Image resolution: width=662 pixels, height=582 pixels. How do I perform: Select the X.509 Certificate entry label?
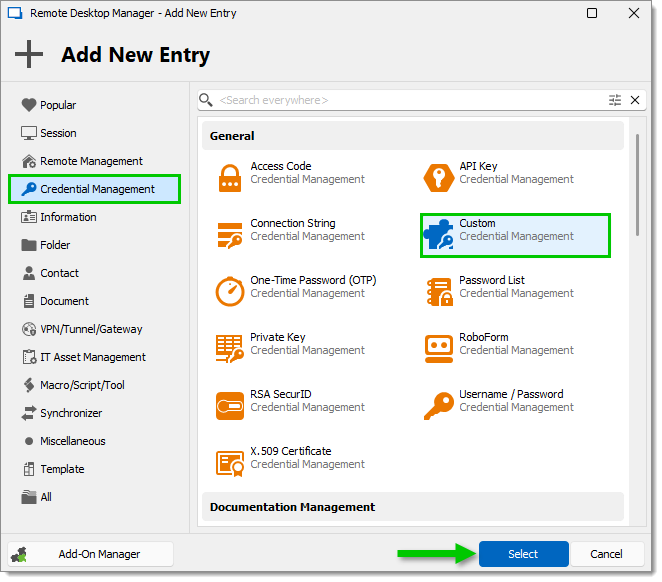click(290, 451)
